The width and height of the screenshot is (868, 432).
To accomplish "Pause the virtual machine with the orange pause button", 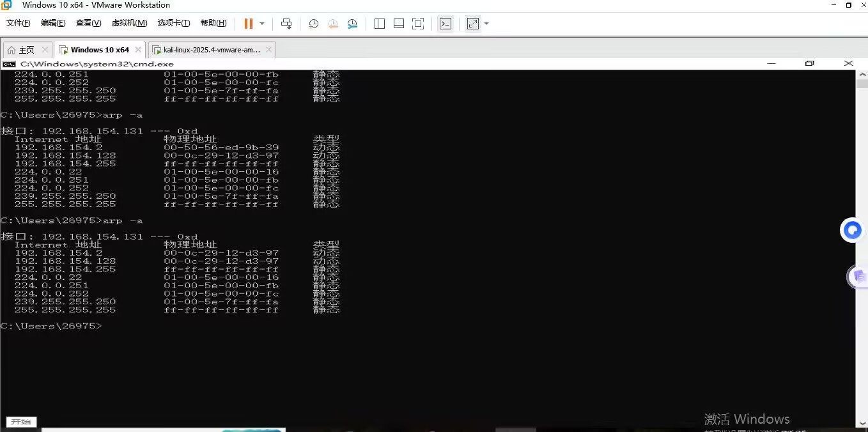I will tap(249, 24).
